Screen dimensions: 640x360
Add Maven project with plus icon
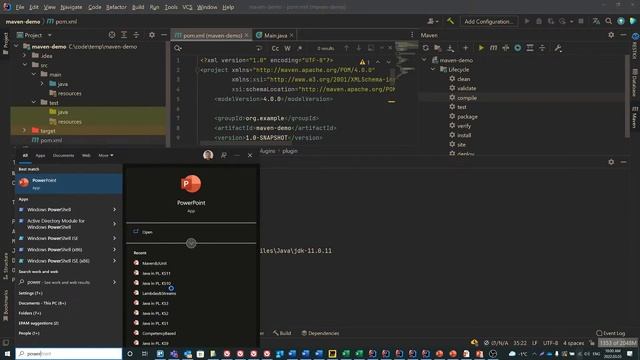tap(465, 48)
